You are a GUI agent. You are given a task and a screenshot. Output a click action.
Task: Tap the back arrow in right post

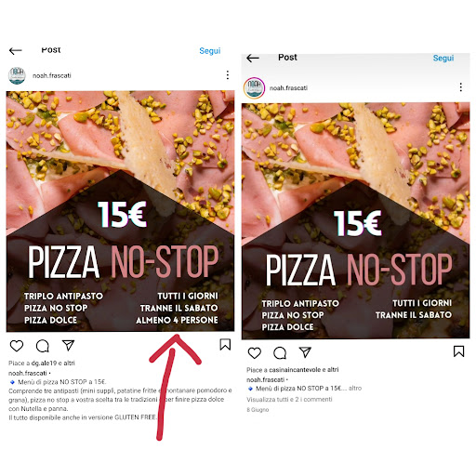[x=253, y=58]
